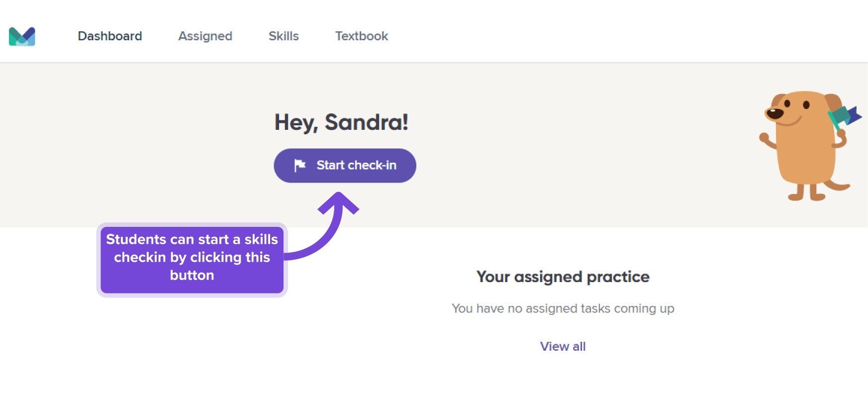Click the curved purple arrow's tail near callout

(x=296, y=255)
